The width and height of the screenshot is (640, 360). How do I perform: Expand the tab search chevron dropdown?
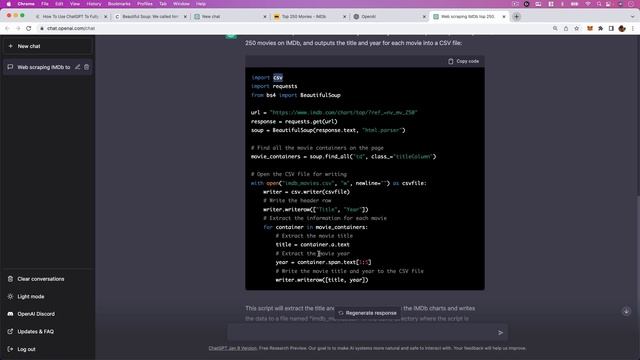[633, 17]
